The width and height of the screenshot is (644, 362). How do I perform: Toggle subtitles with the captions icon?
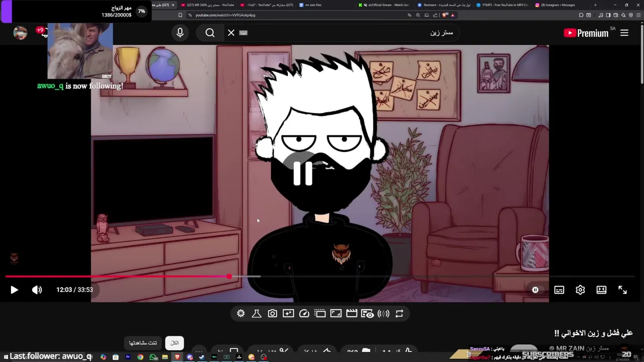tap(559, 290)
